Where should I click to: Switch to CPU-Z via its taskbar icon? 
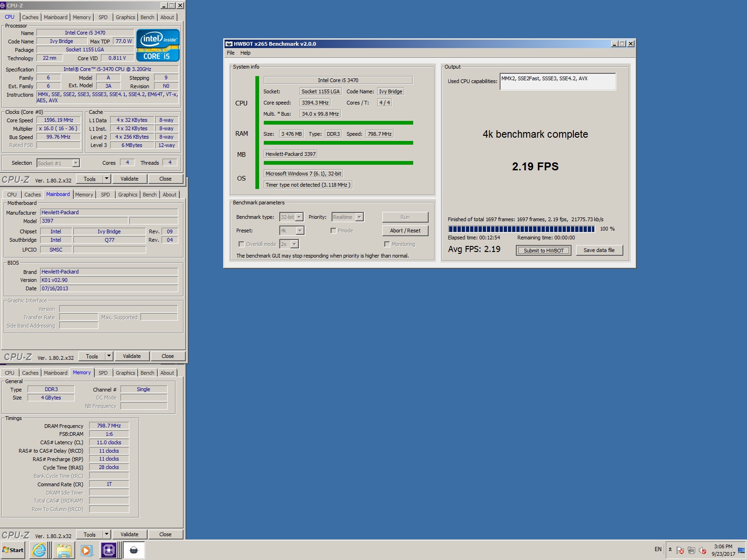click(109, 550)
